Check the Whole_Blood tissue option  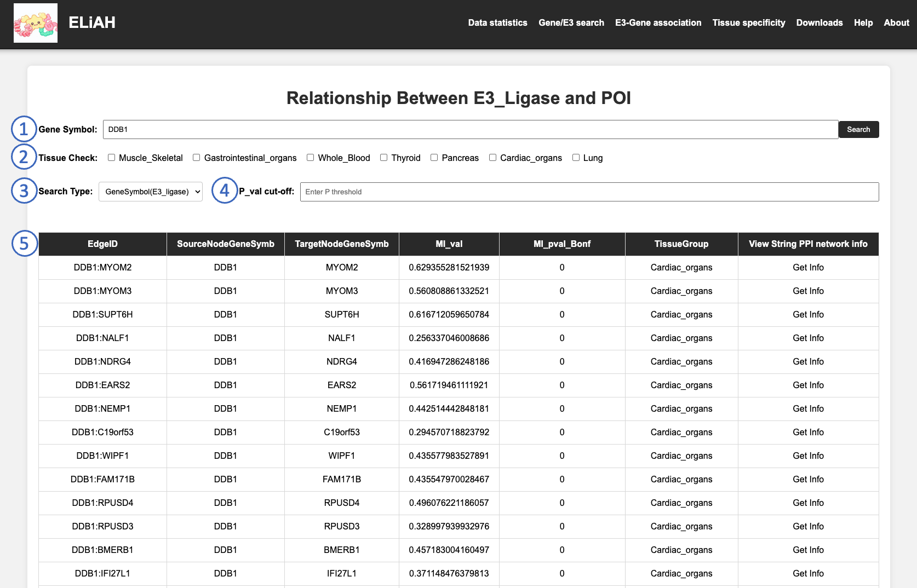(x=311, y=158)
